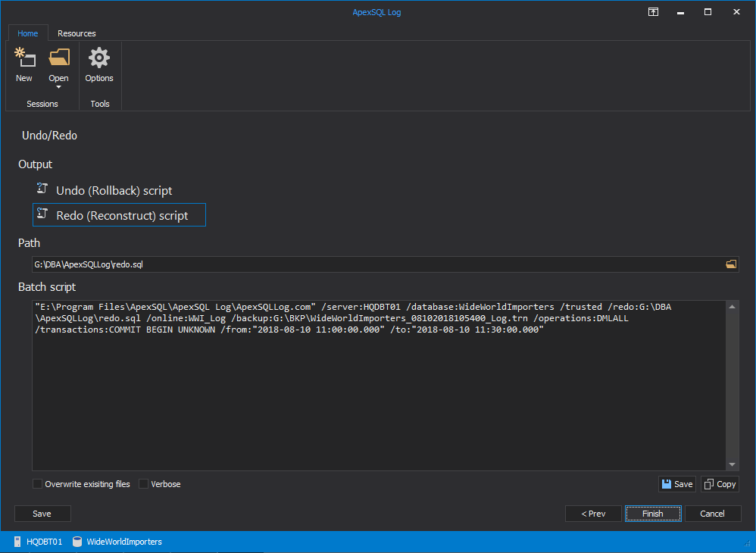This screenshot has height=553, width=756.
Task: Click the Open session folder icon
Action: pos(59,58)
